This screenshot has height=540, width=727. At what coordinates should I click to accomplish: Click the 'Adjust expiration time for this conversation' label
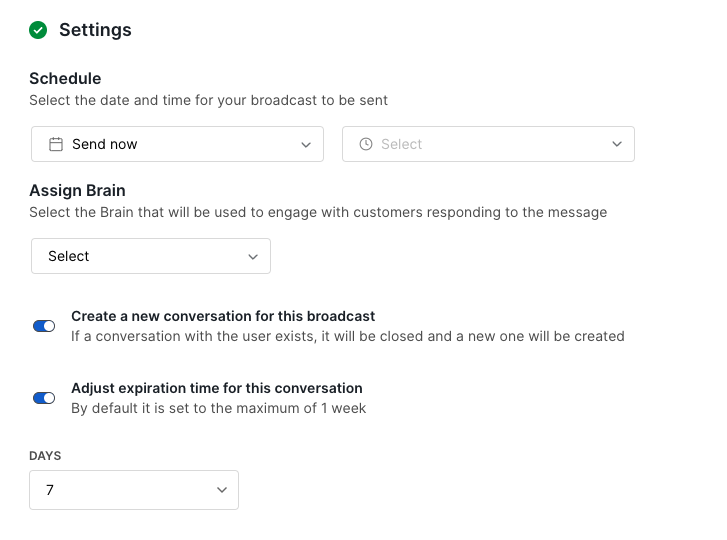217,388
